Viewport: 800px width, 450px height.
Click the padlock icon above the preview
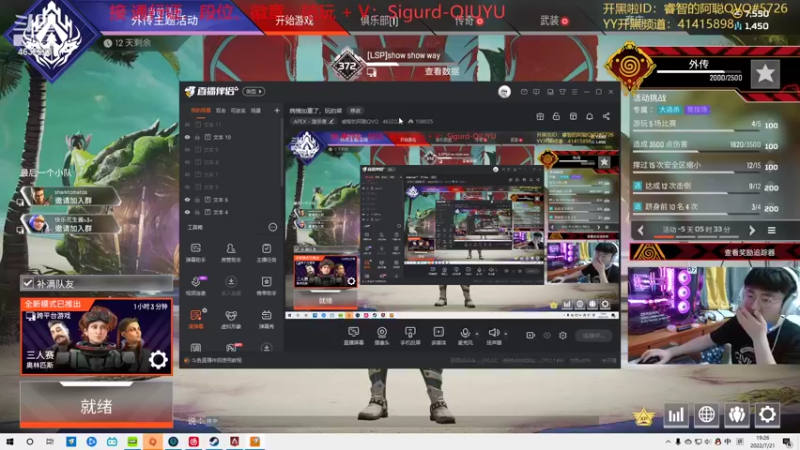(556, 116)
